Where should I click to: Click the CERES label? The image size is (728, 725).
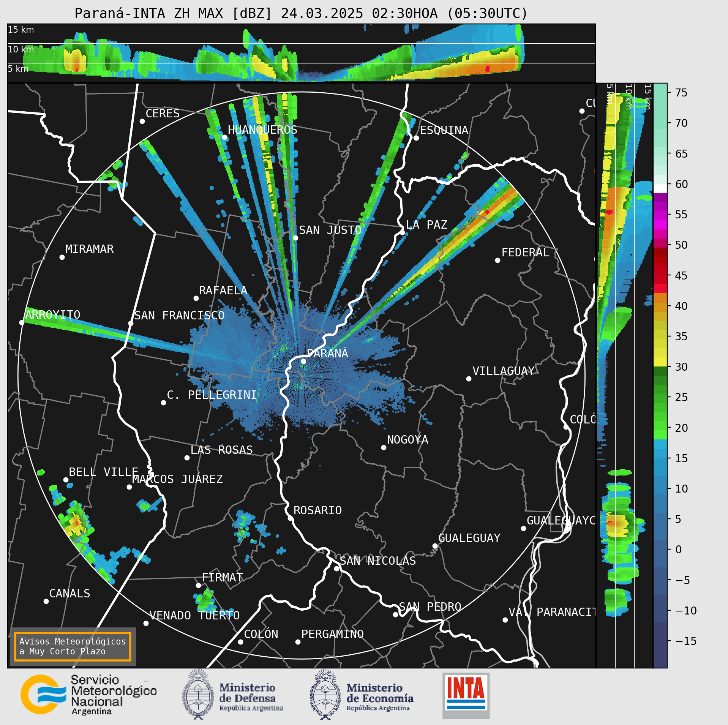point(163,113)
